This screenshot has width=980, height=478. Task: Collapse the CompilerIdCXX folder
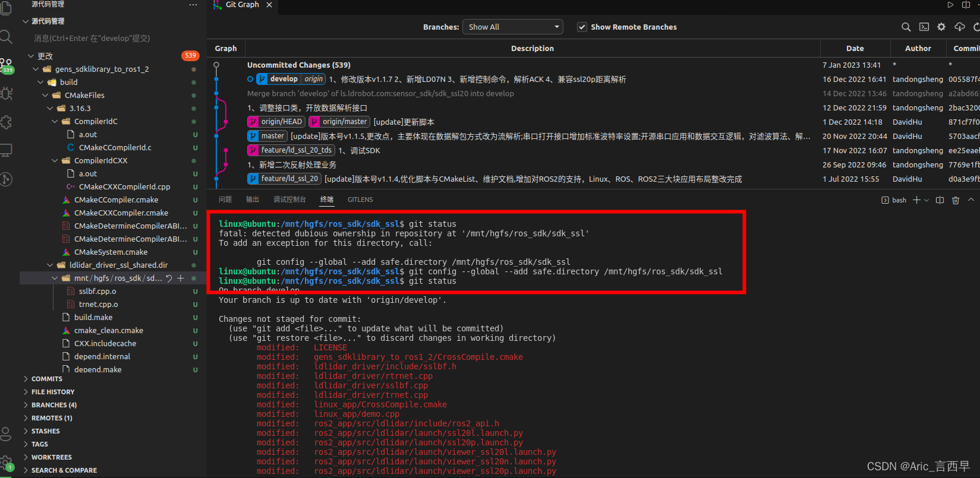click(55, 160)
